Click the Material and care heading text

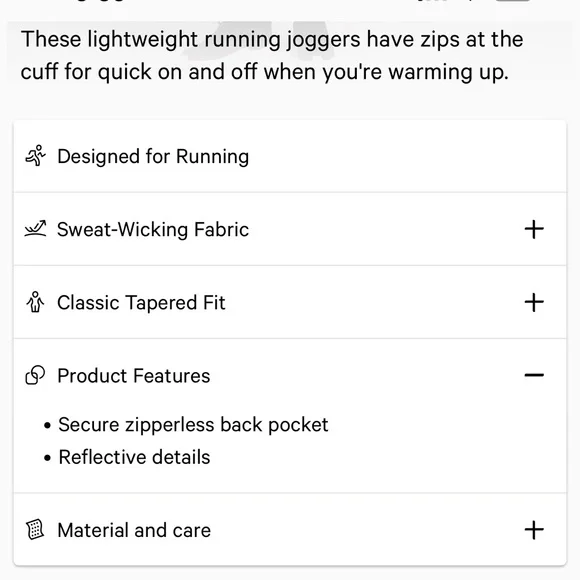[134, 530]
